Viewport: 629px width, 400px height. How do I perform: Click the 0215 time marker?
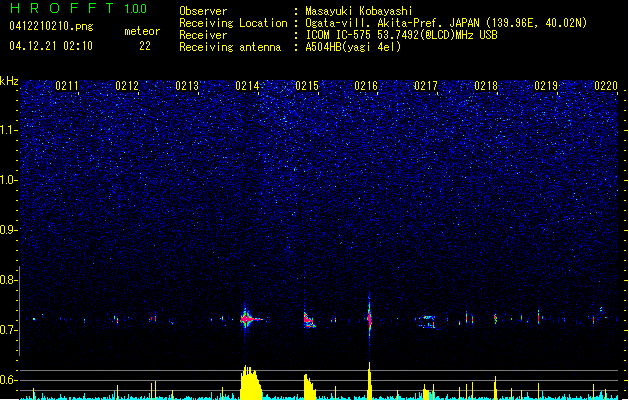307,86
